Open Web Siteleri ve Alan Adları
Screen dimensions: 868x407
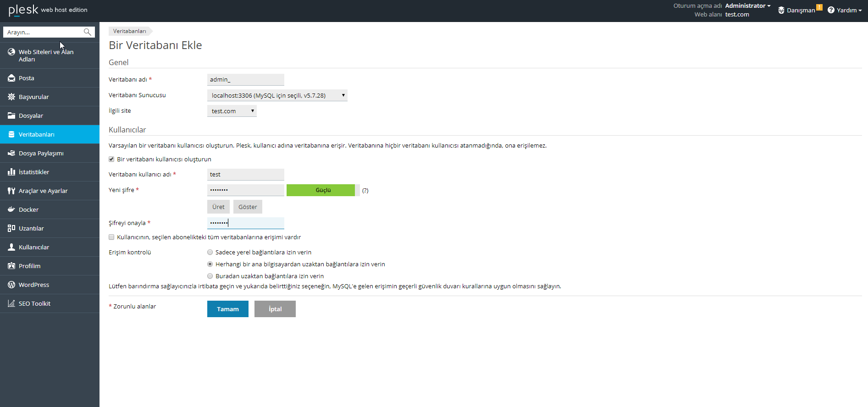pyautogui.click(x=50, y=55)
